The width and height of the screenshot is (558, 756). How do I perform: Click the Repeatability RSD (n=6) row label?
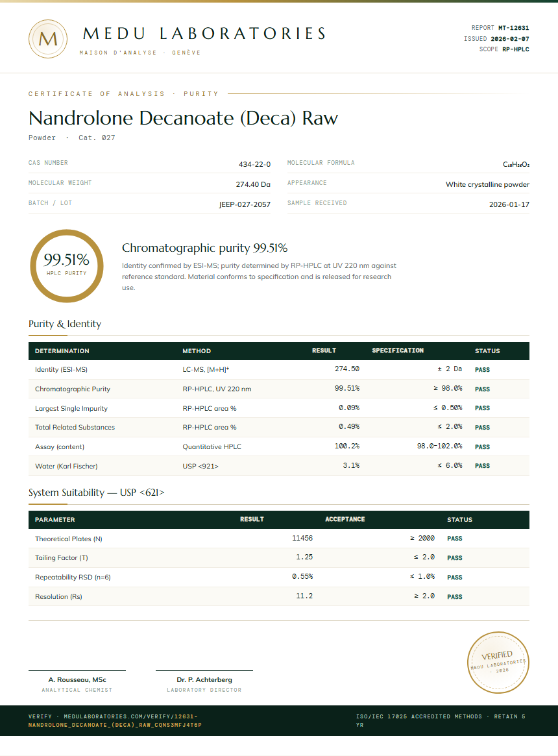pos(73,577)
